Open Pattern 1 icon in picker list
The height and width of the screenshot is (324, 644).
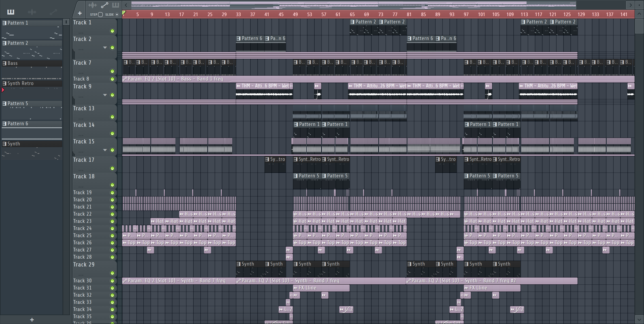(x=4, y=23)
